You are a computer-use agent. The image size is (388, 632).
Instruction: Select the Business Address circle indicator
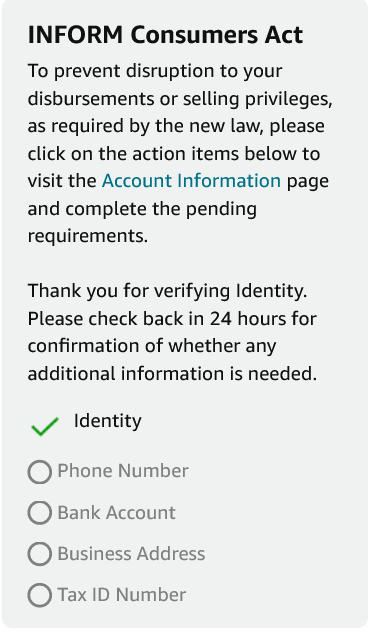click(39, 554)
